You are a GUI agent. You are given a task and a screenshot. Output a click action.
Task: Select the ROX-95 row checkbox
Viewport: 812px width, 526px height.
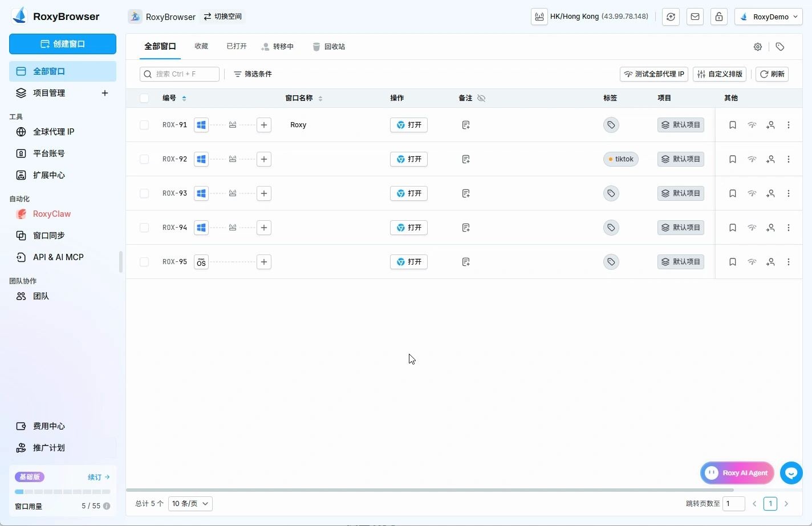click(x=144, y=262)
